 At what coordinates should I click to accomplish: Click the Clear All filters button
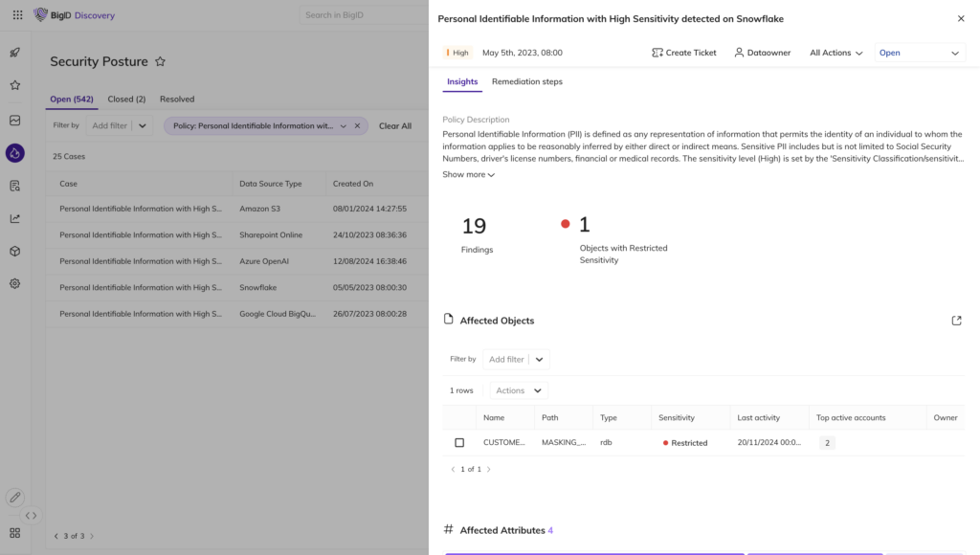pos(394,125)
